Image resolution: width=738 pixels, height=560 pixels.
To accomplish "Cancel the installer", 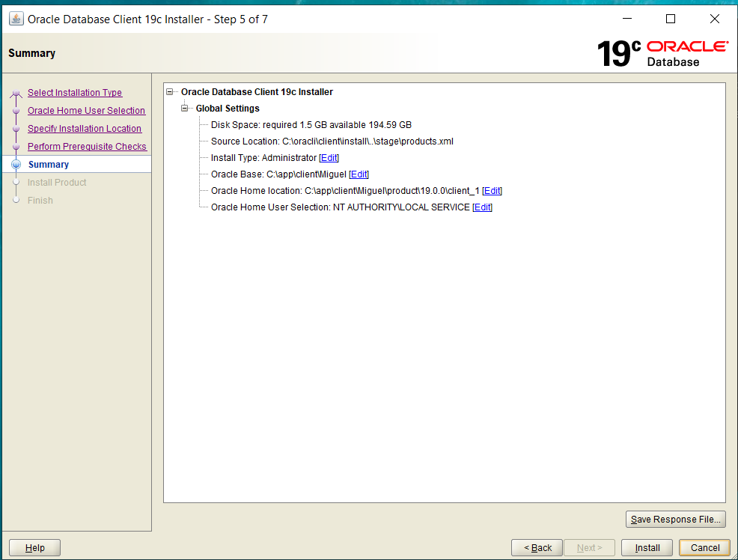I will pos(704,548).
